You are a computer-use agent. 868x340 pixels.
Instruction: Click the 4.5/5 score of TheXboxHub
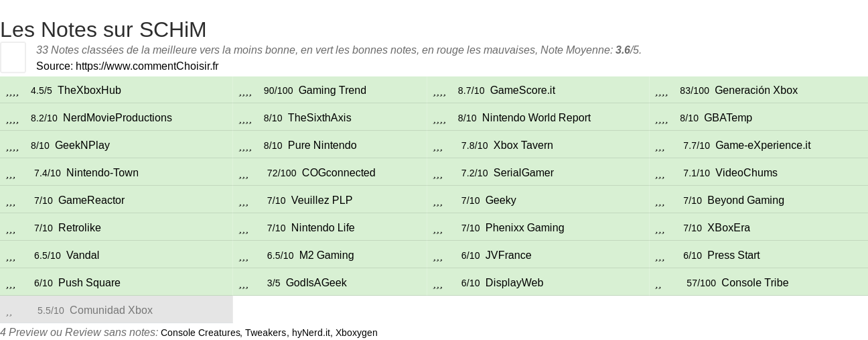[x=42, y=91]
